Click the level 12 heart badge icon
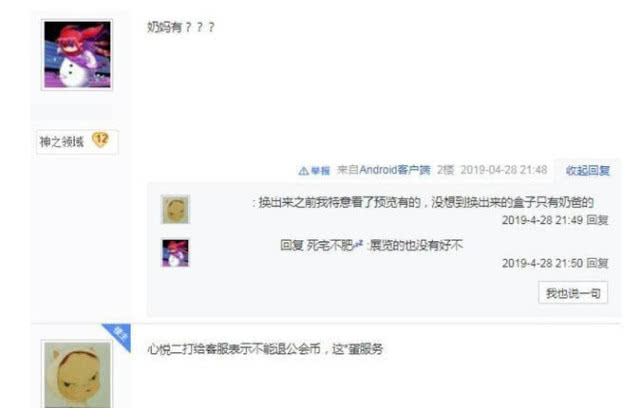641x408 pixels. 101,140
